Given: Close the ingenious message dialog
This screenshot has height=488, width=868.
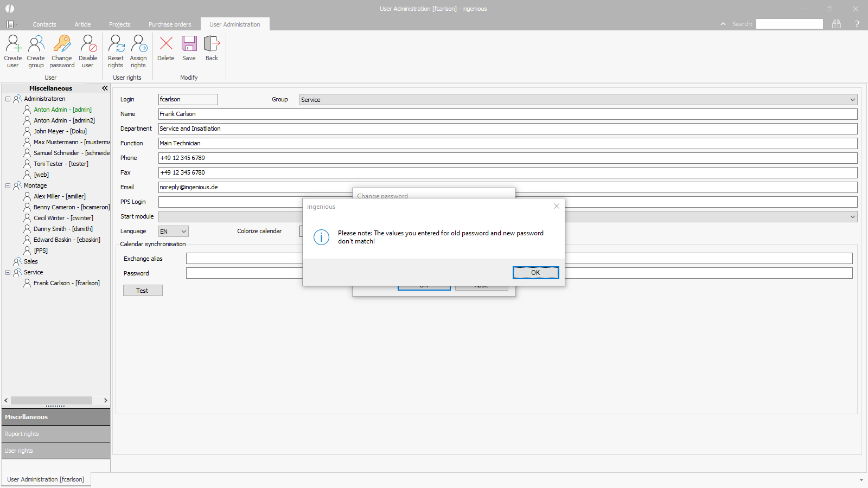Looking at the screenshot, I should coord(556,206).
